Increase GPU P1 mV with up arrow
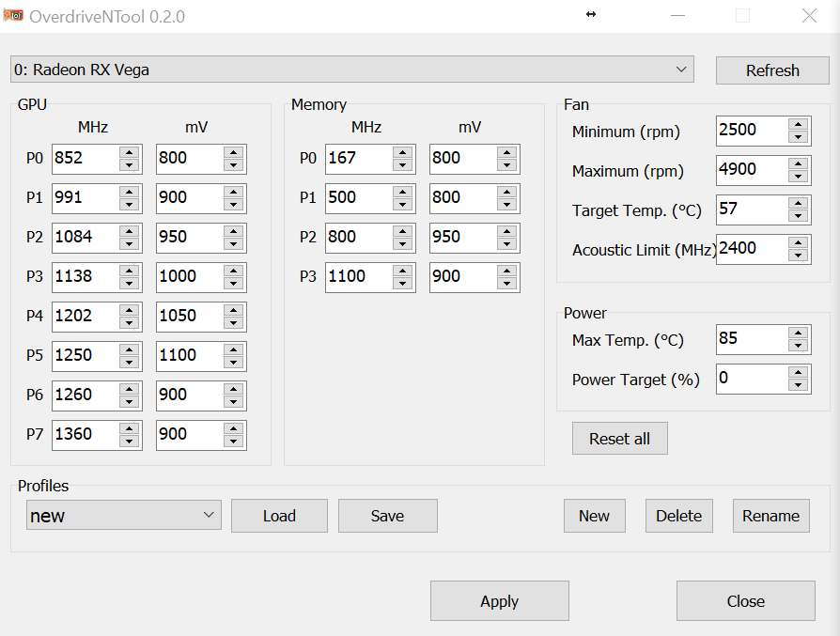Screen dimensions: 840x636 [234, 192]
